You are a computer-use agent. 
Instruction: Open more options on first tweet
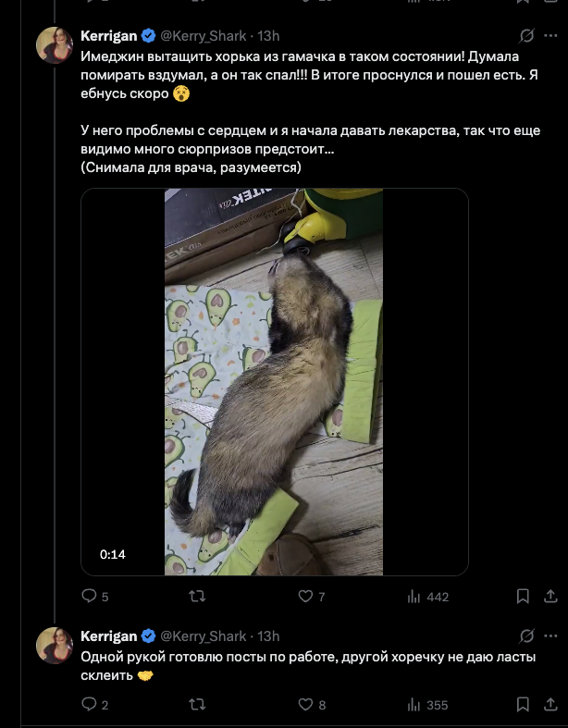[x=549, y=36]
